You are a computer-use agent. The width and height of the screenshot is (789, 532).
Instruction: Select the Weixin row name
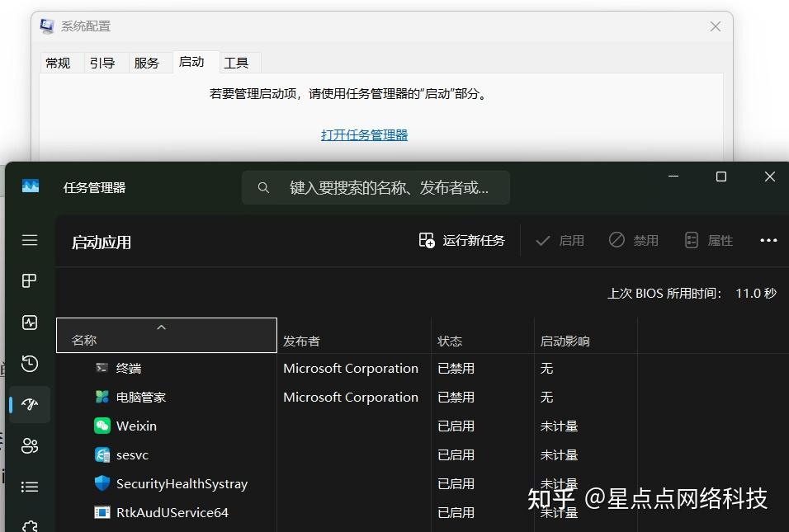(x=136, y=426)
